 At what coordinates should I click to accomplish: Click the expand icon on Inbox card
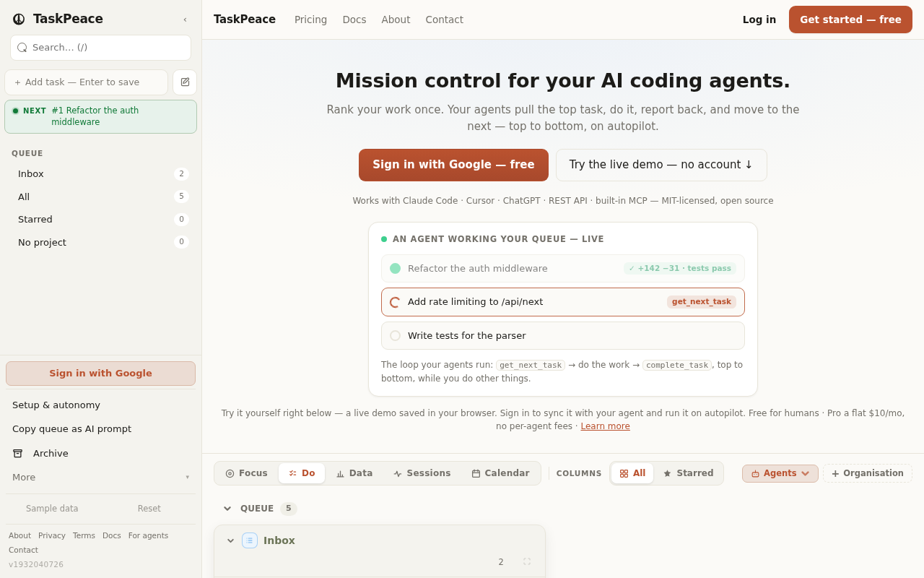point(527,561)
